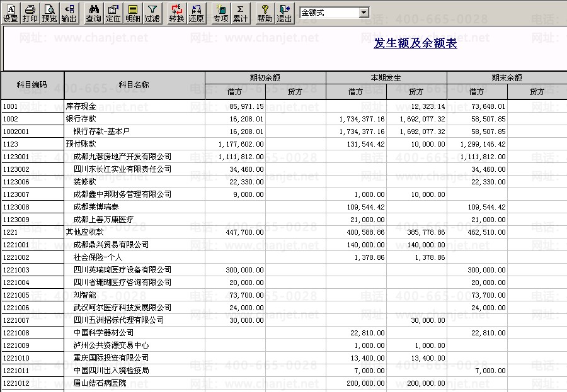Click the 发生额及余额表 title link
The image size is (567, 392).
[x=415, y=43]
